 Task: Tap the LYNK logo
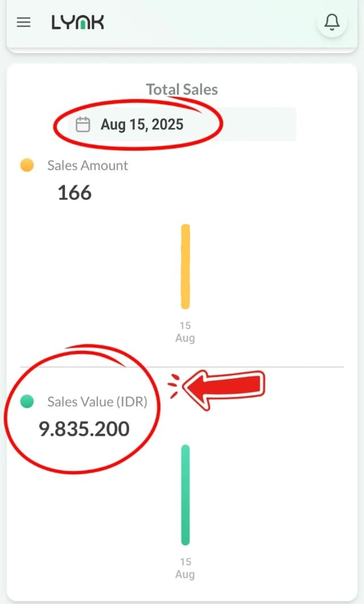tap(78, 22)
